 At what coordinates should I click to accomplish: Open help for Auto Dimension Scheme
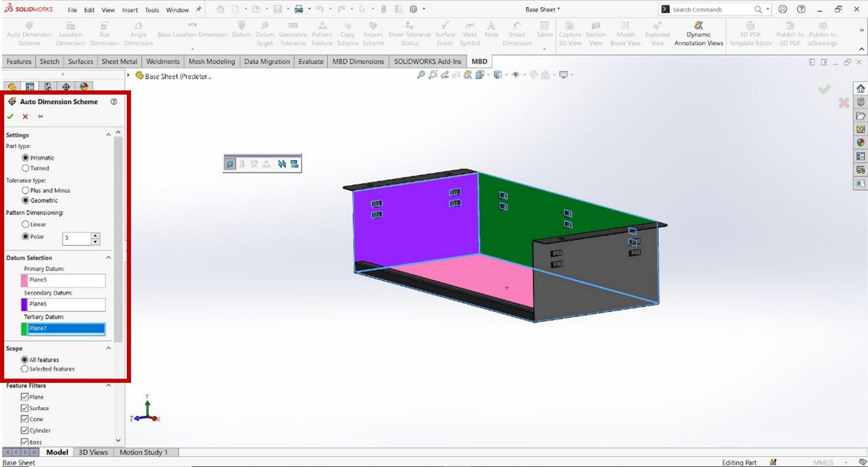[x=114, y=102]
